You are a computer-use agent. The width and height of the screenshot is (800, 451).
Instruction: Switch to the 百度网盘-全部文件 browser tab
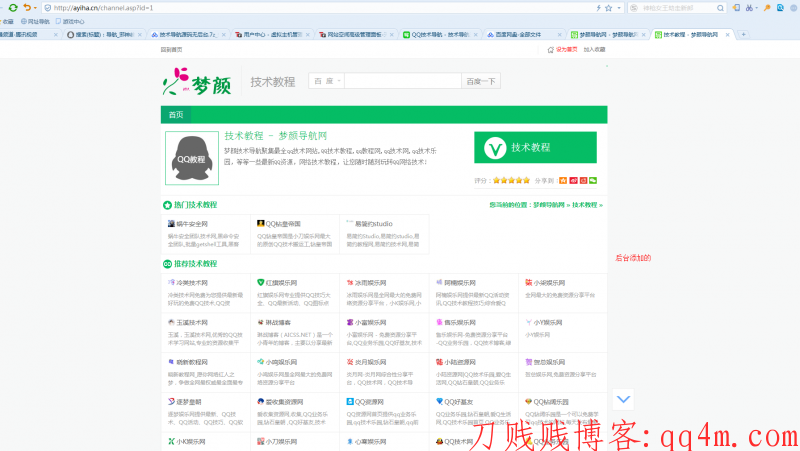523,35
